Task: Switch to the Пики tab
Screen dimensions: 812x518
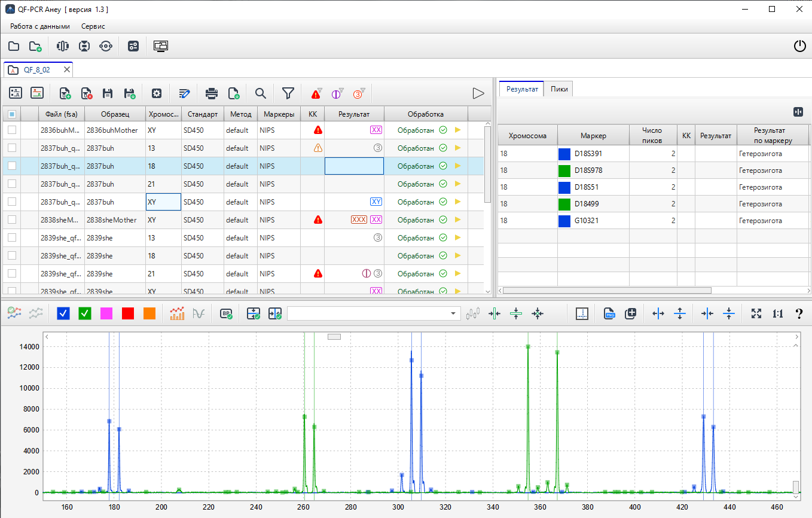Action: [559, 89]
